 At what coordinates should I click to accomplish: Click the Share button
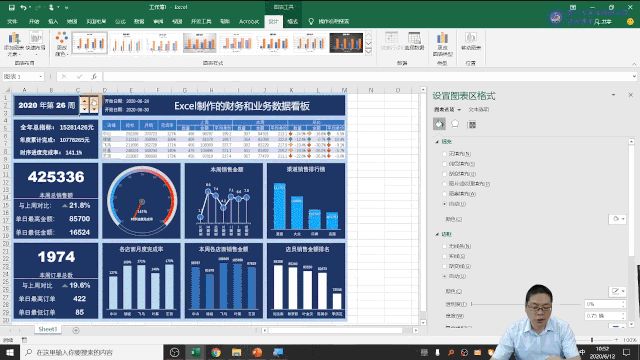tap(603, 22)
